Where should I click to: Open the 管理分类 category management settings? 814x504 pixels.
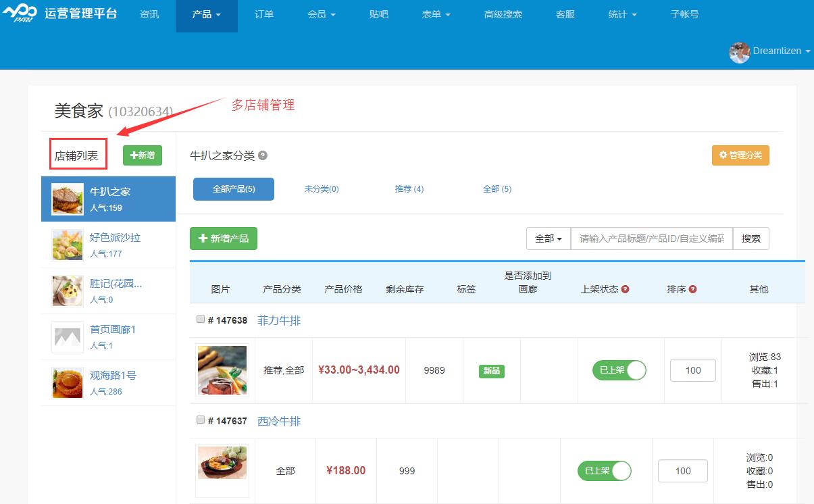(740, 155)
